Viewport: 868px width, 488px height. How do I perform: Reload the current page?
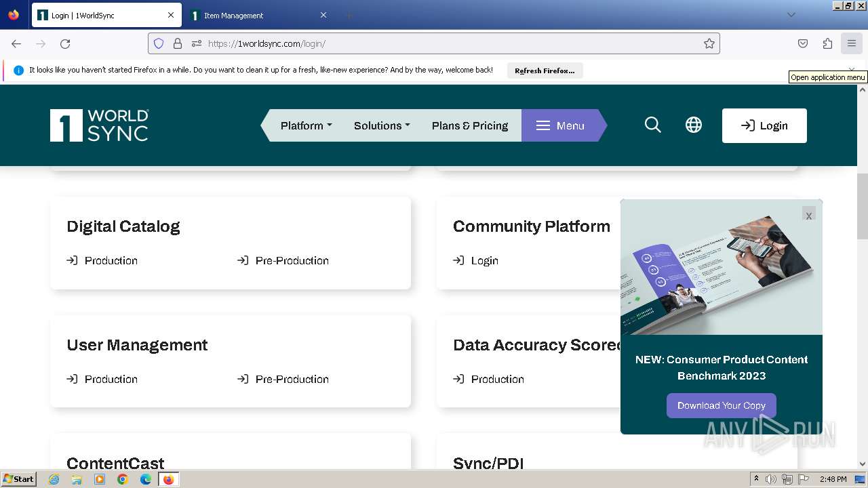tap(65, 43)
